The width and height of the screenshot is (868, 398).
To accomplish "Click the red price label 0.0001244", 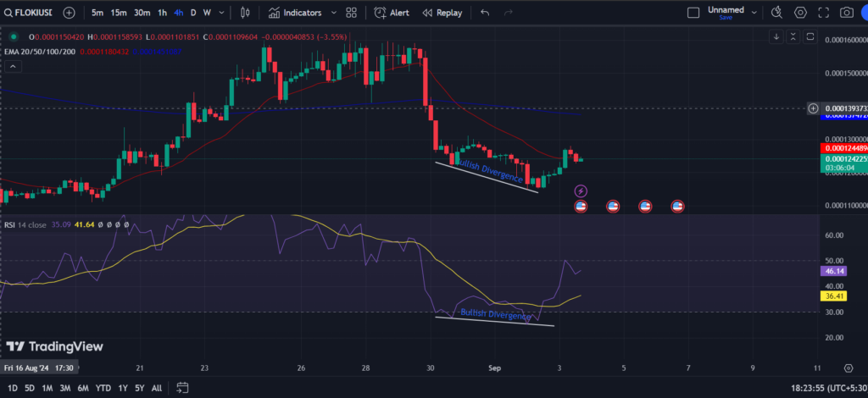I will pyautogui.click(x=843, y=148).
